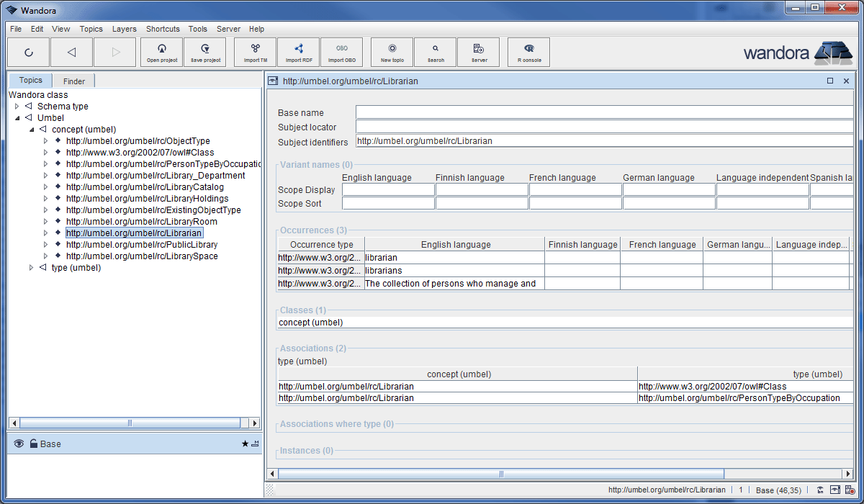
Task: Click the Import TM toolbar icon
Action: coord(255,51)
